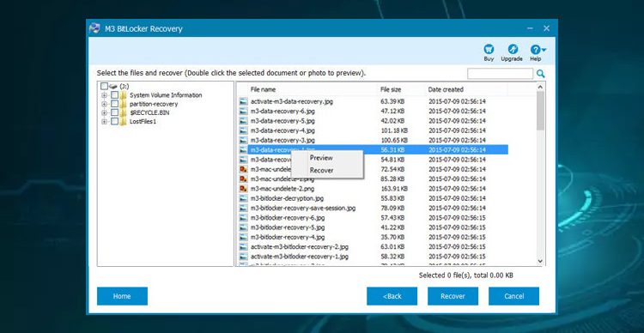The height and width of the screenshot is (333, 644).
Task: Click the PNG icon for m3-mac-undelete-2.png
Action: pos(244,189)
